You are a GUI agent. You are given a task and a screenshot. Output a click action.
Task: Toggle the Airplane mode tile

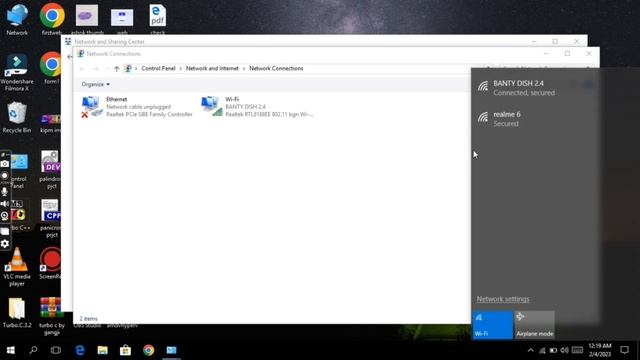click(x=534, y=325)
